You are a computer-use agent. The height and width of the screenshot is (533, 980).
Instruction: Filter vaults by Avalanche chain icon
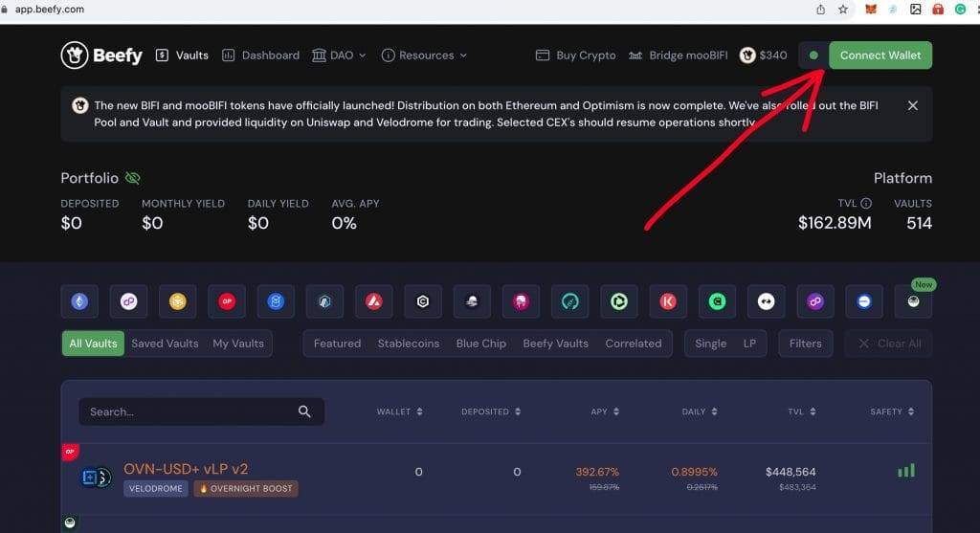coord(374,301)
